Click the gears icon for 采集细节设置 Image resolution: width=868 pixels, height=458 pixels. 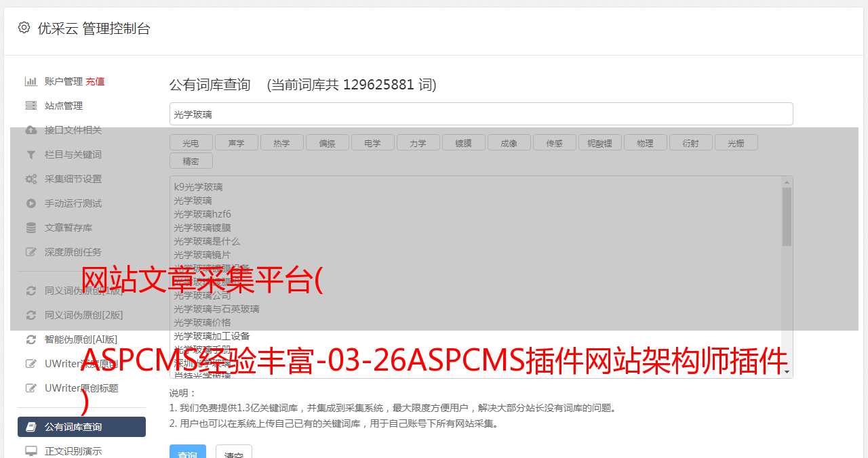click(31, 179)
